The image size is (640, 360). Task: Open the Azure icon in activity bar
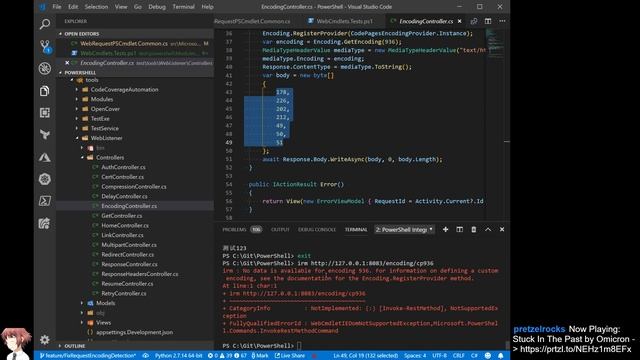pyautogui.click(x=45, y=157)
